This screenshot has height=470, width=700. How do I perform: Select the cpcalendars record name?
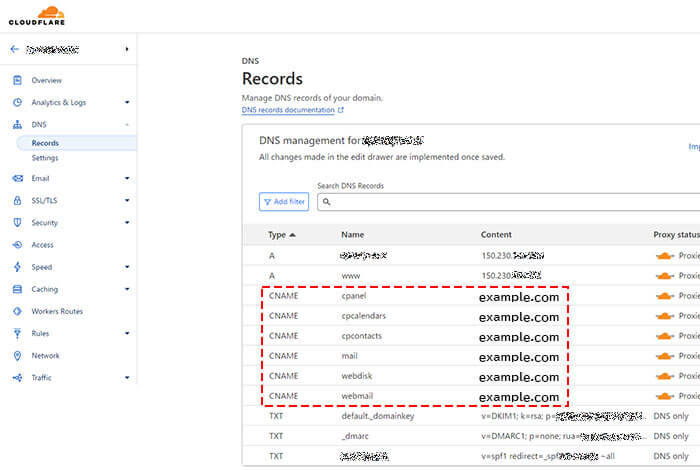[x=363, y=316]
